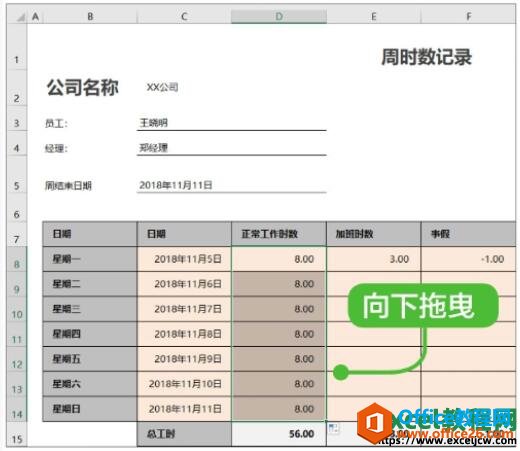This screenshot has height=451, width=520.
Task: Select row 8 header
Action: click(x=17, y=259)
